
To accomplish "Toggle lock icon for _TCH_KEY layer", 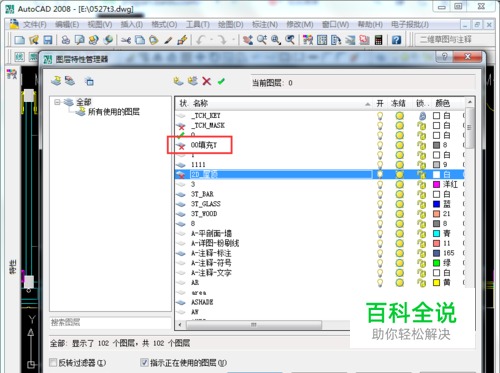I will click(x=422, y=116).
